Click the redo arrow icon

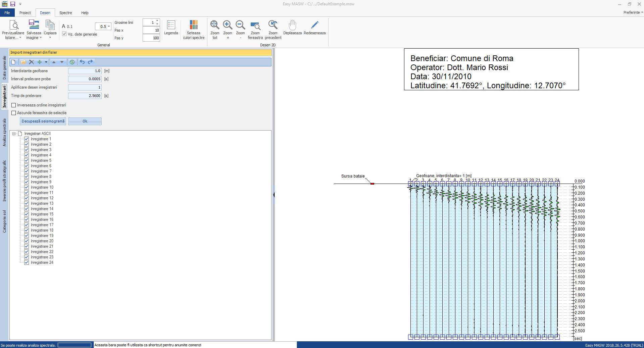coord(90,62)
